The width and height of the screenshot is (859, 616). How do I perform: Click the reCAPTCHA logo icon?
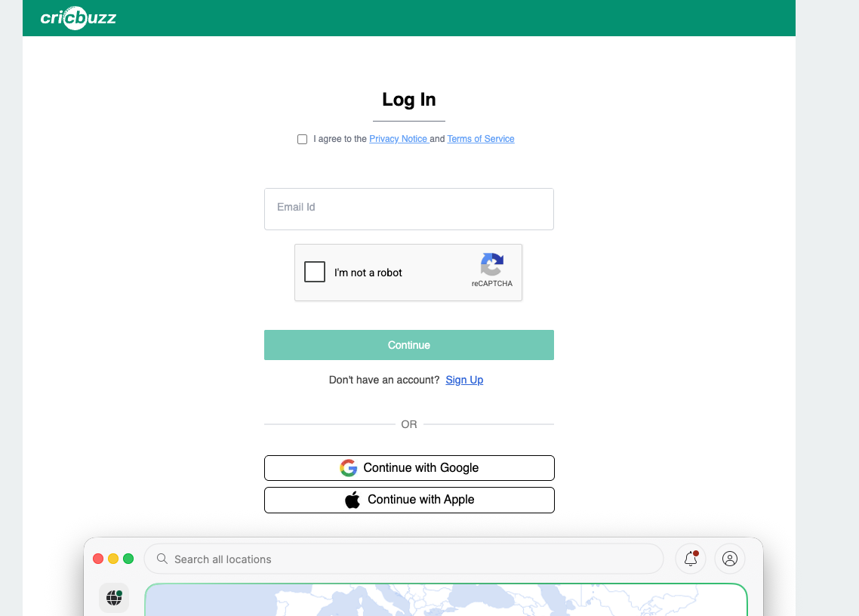(x=492, y=264)
